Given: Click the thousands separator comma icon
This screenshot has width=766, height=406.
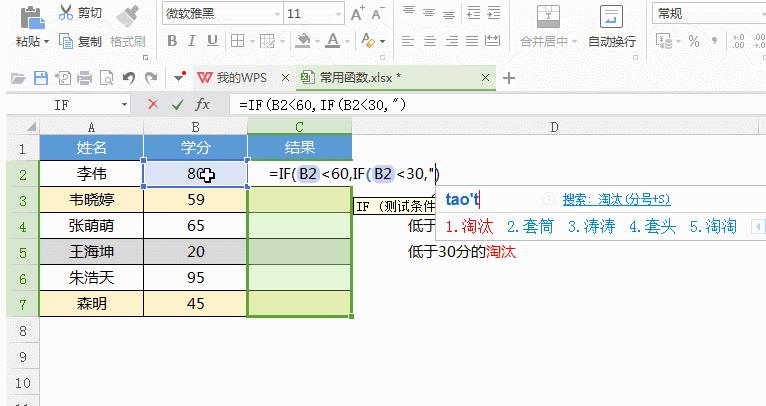Looking at the screenshot, I should pyautogui.click(x=714, y=42).
